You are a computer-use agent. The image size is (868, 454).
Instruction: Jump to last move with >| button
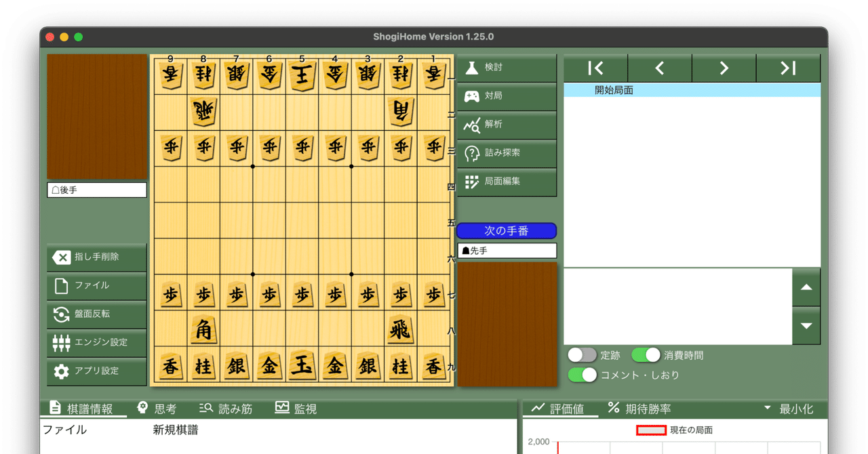tap(787, 68)
